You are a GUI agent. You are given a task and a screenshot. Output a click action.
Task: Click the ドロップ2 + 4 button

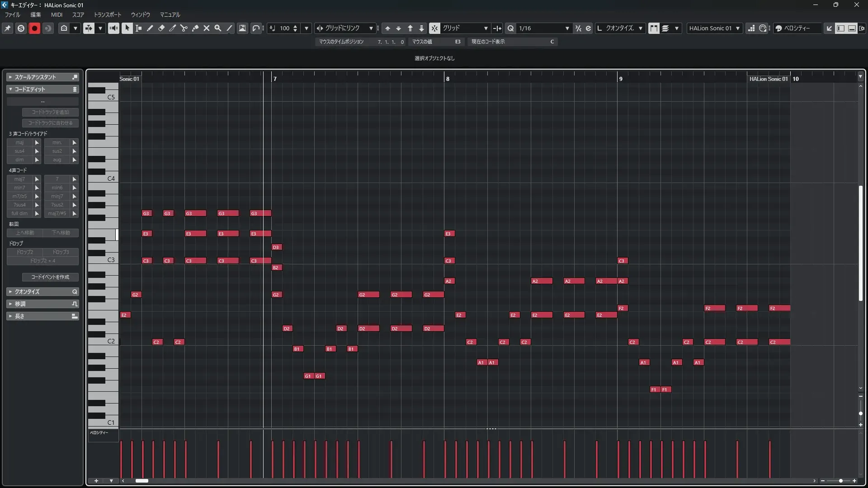(42, 261)
